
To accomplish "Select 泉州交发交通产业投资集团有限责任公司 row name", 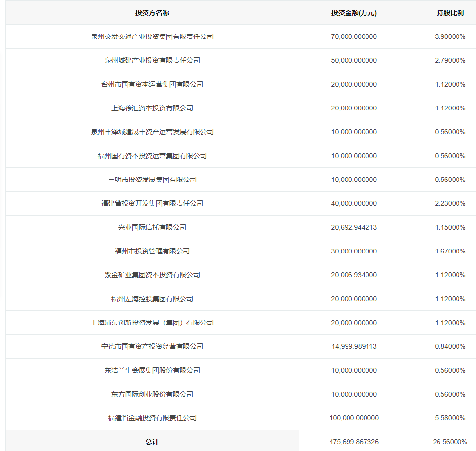I will tap(152, 36).
